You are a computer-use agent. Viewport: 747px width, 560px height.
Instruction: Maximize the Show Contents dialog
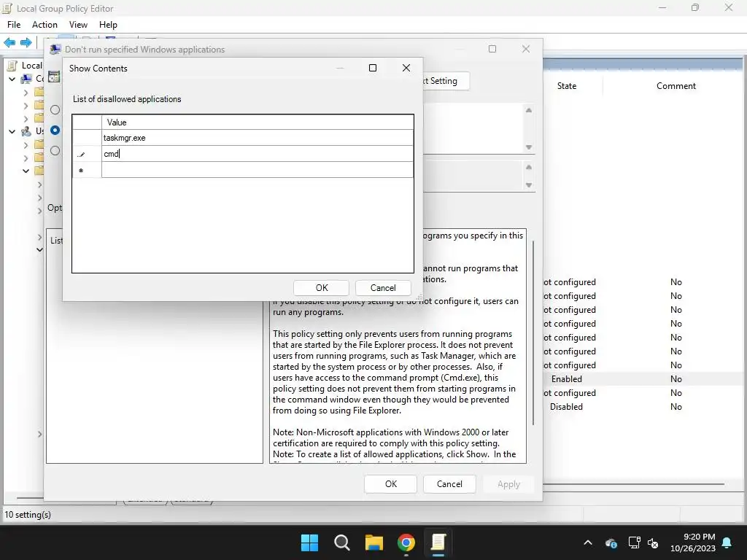[373, 68]
